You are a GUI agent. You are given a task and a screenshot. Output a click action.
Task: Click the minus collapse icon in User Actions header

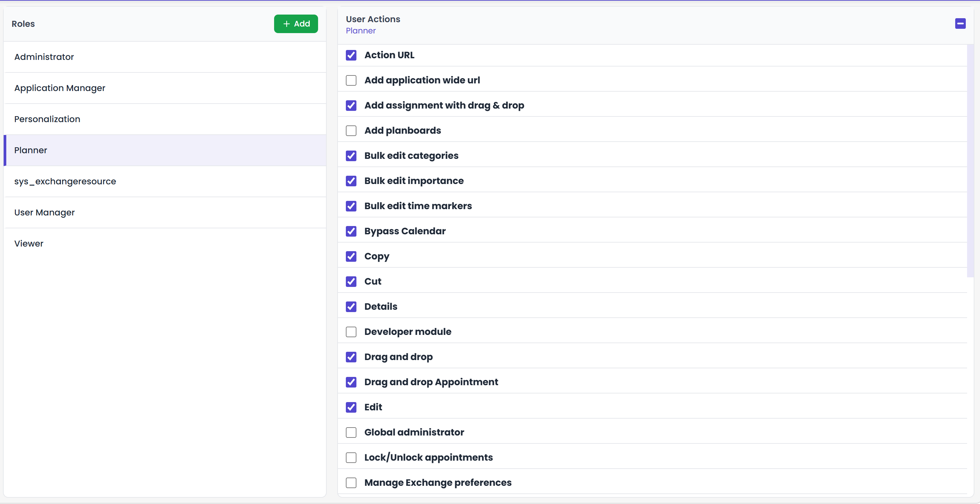click(x=960, y=23)
